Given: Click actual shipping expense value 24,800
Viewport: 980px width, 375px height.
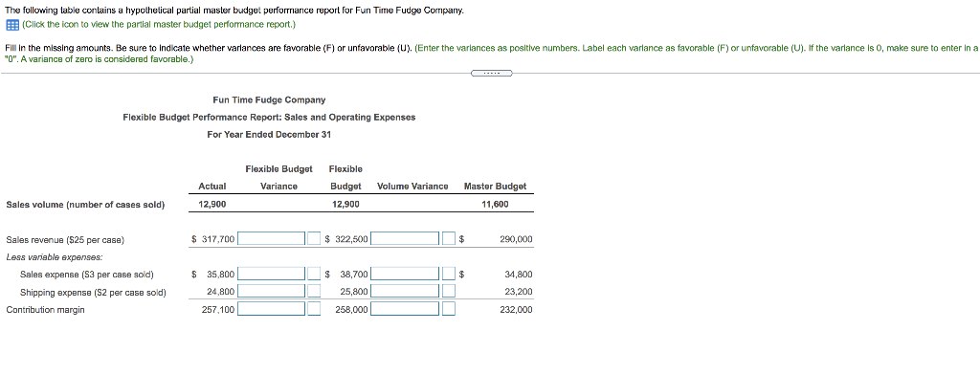Looking at the screenshot, I should 221,292.
